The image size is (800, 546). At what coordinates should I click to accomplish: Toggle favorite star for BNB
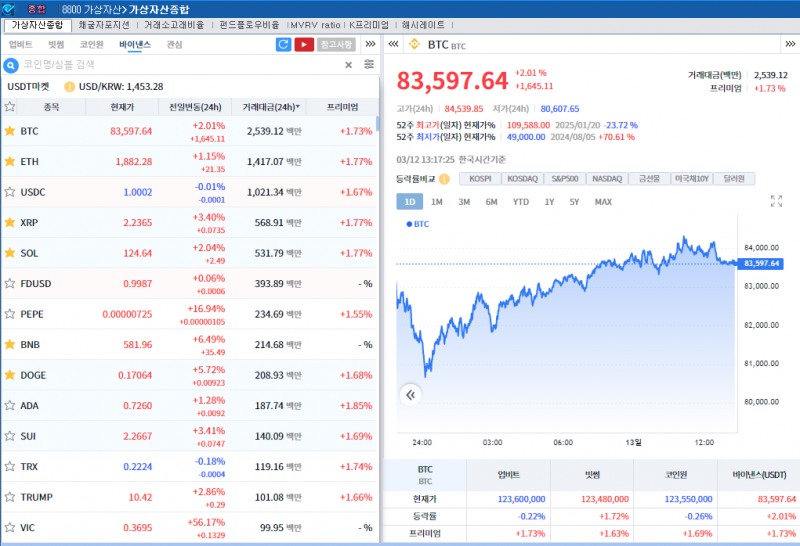pyautogui.click(x=10, y=344)
